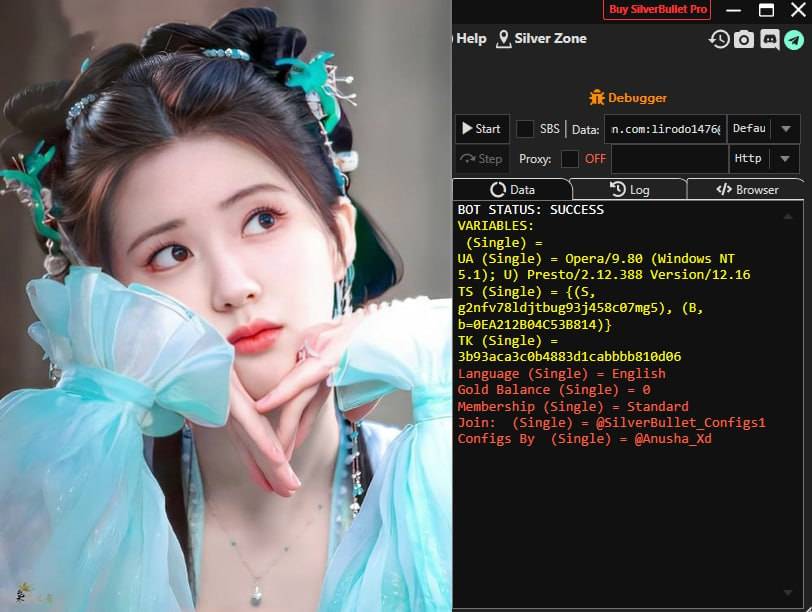This screenshot has width=812, height=612.
Task: Click the BOT STATUS: SUCCESS line
Action: point(530,210)
